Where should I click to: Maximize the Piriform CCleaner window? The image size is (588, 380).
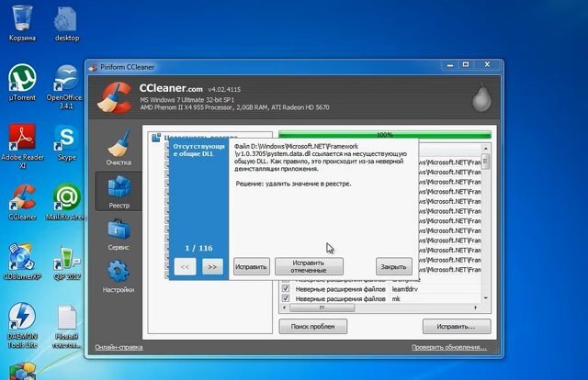tap(466, 65)
